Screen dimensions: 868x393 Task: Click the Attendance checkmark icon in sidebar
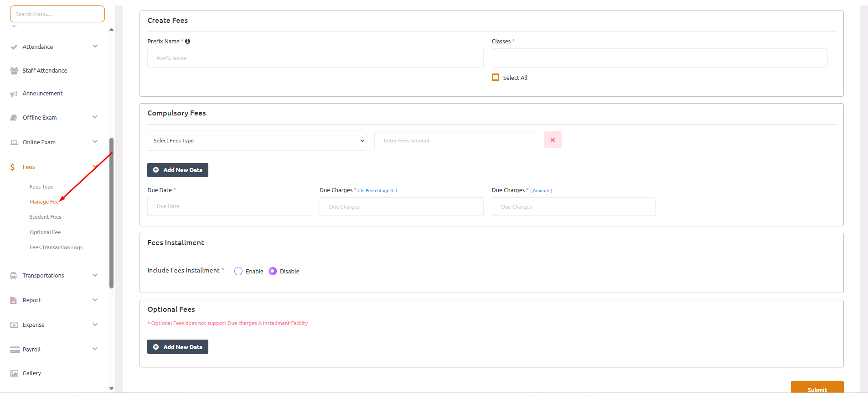click(x=14, y=47)
